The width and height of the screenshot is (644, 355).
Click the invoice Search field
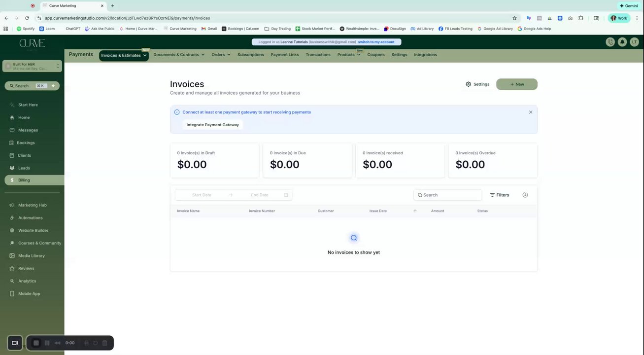click(x=448, y=195)
